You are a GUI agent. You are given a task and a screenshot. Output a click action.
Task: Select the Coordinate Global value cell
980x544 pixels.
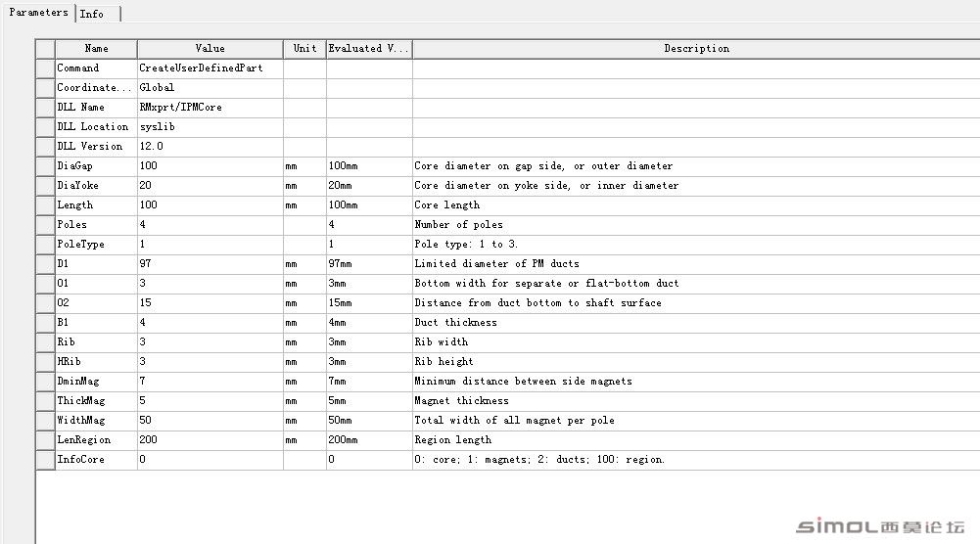[x=210, y=88]
